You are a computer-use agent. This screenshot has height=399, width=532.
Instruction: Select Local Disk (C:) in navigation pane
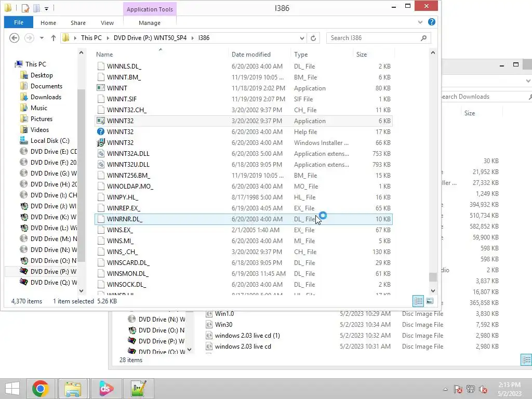pyautogui.click(x=50, y=140)
